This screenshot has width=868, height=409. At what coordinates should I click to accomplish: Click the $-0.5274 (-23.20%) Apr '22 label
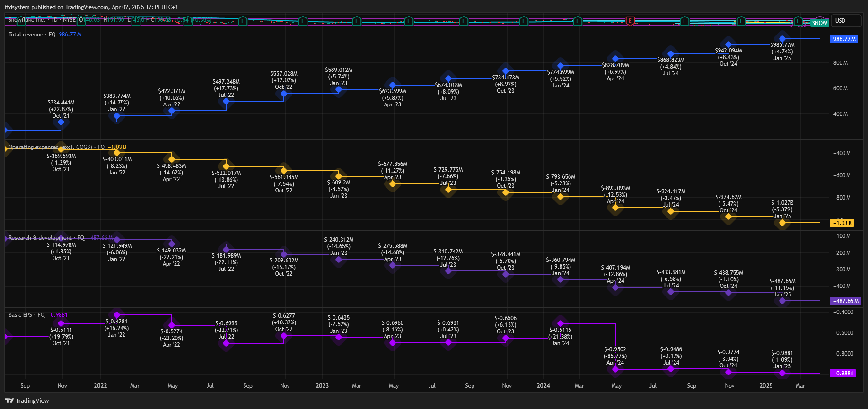point(172,338)
